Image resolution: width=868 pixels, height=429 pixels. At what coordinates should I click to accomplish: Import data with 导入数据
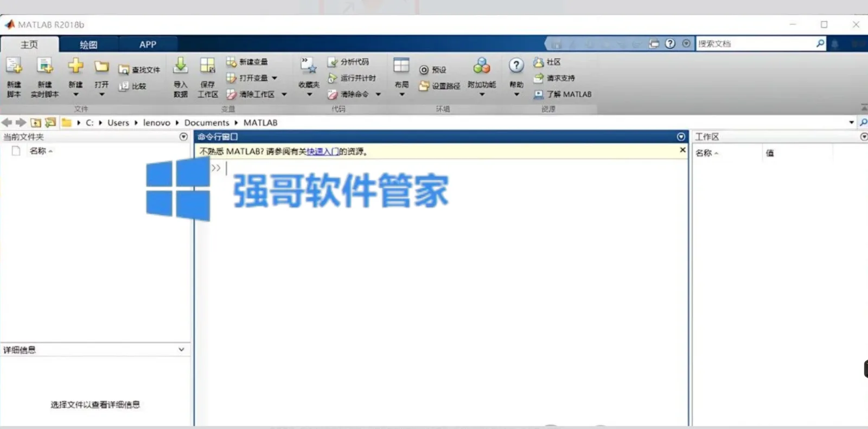point(180,78)
